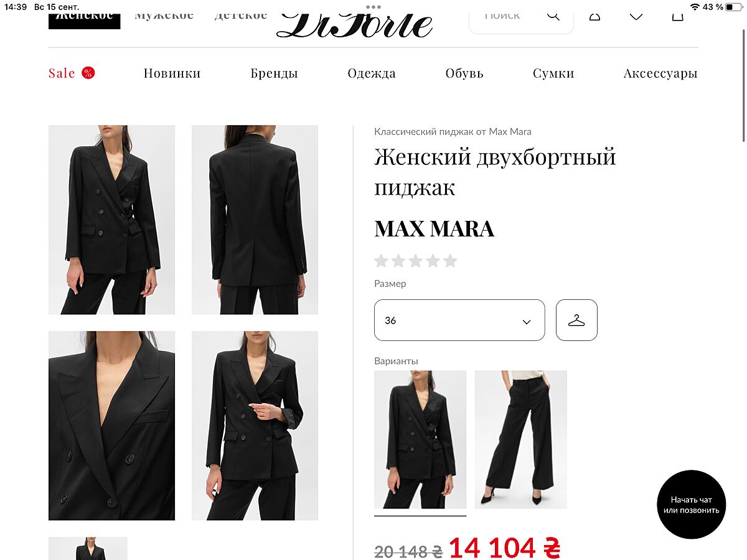
Task: Rate the product with five stars
Action: point(450,261)
